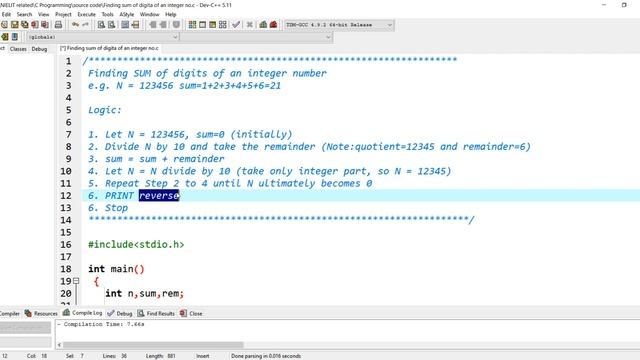Image resolution: width=640 pixels, height=360 pixels.
Task: Switch to the Compile Log bottom tab
Action: 82,313
